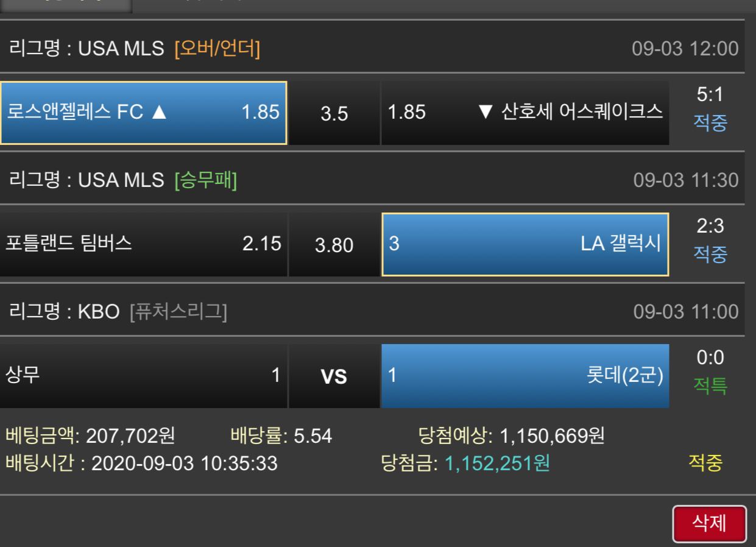Select the 로스앤젤레스 FC over bet cell
Screen dimensions: 756x547
143,113
